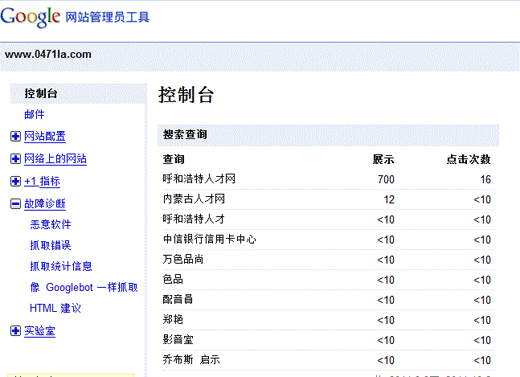The width and height of the screenshot is (520, 377).
Task: Click the impressions value 700
Action: [x=386, y=179]
